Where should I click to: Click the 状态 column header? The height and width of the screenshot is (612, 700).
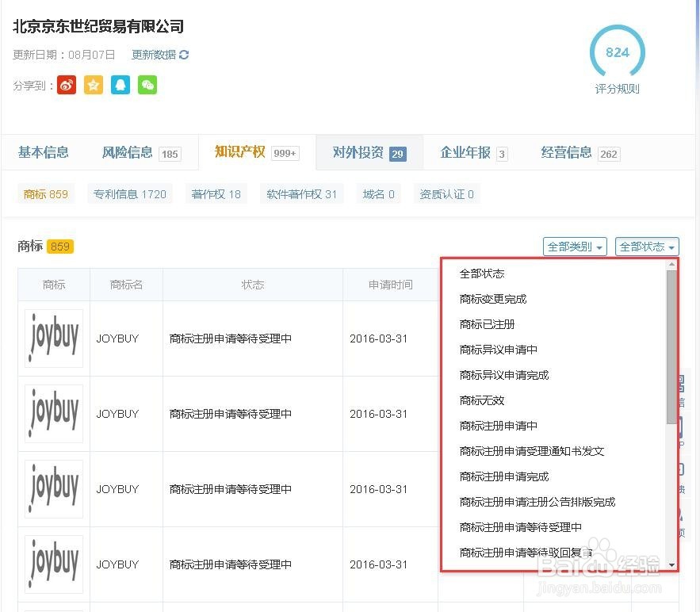click(x=253, y=285)
